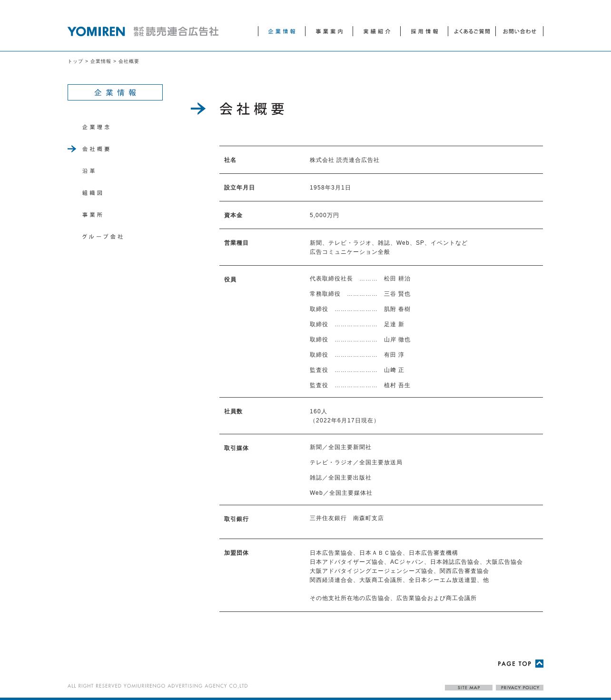This screenshot has width=611, height=700.
Task: Click the line Web／全国主要媒体社
Action: pos(341,493)
